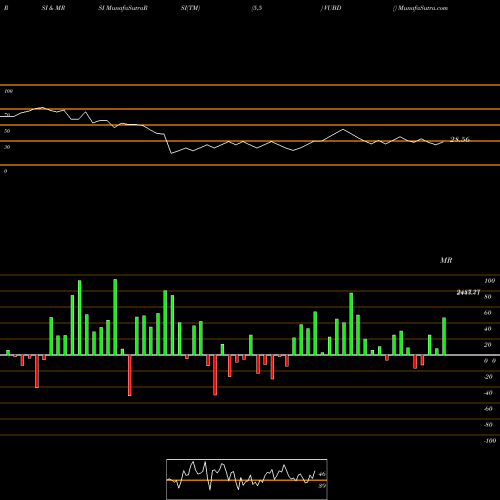The height and width of the screenshot is (500, 500).
Task: Click the SI(TM) header text
Action: pos(190,8)
